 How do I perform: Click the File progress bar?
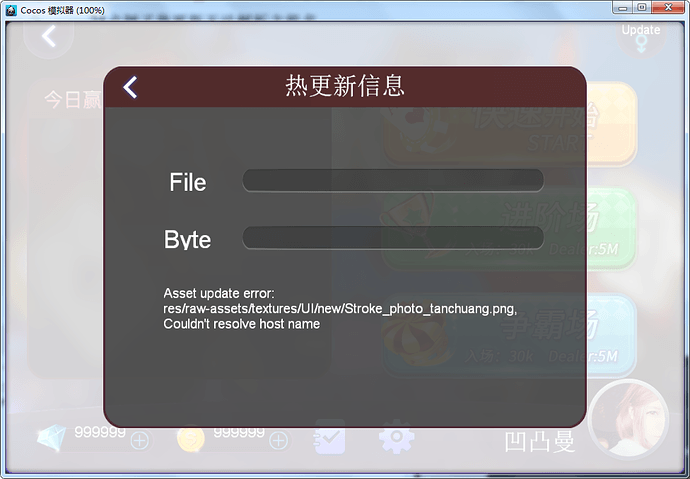point(393,180)
